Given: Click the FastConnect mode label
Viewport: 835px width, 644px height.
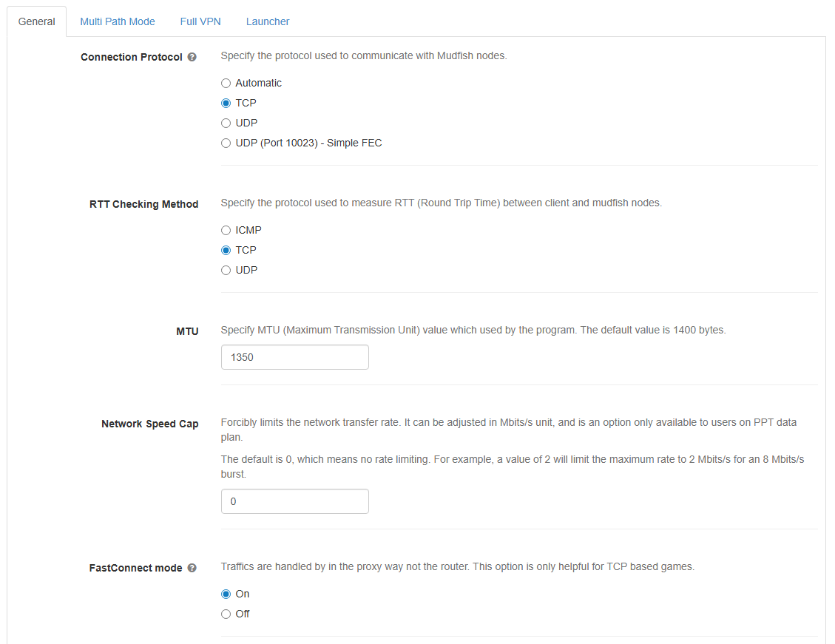Looking at the screenshot, I should point(136,568).
